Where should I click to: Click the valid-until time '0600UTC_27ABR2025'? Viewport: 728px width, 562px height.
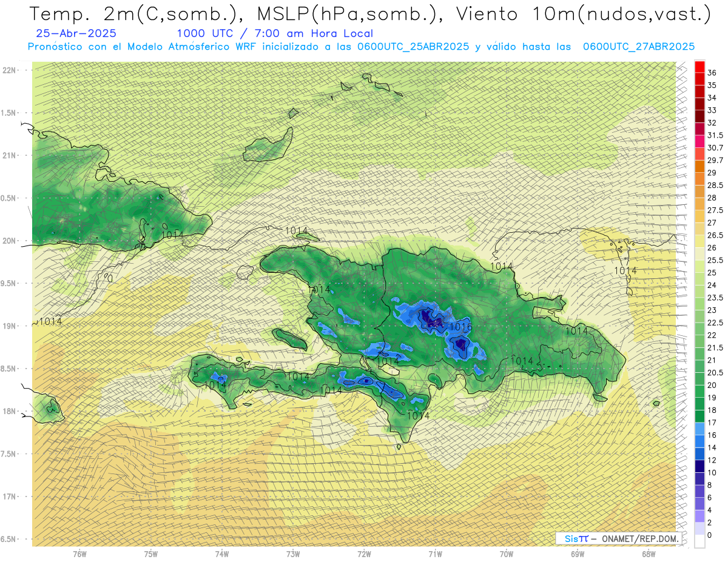(x=639, y=47)
